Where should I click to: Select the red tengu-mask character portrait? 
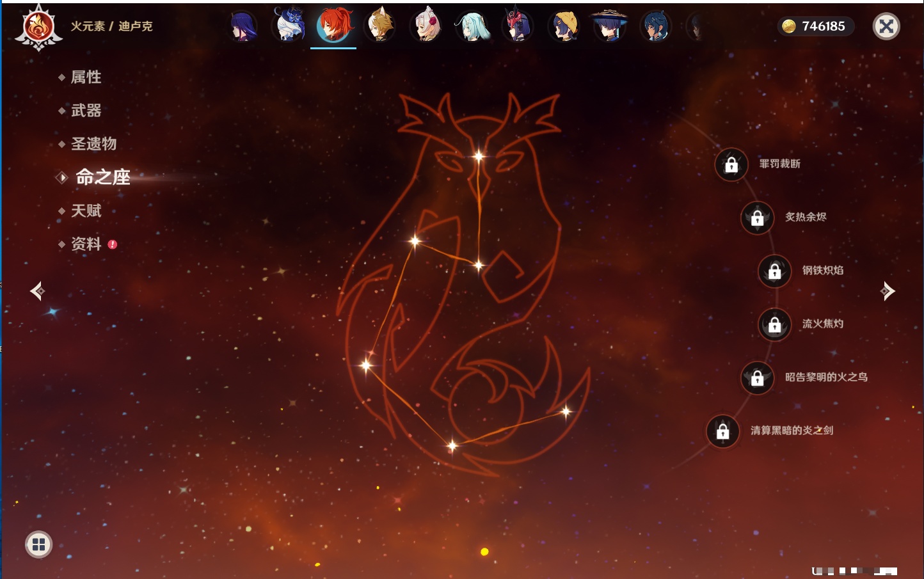(x=517, y=26)
